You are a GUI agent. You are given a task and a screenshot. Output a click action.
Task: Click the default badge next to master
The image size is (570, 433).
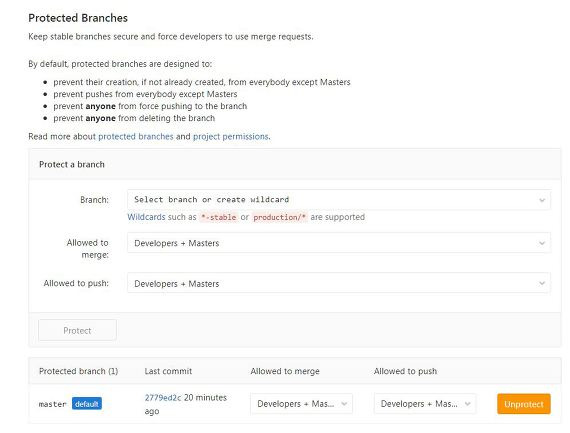(87, 404)
